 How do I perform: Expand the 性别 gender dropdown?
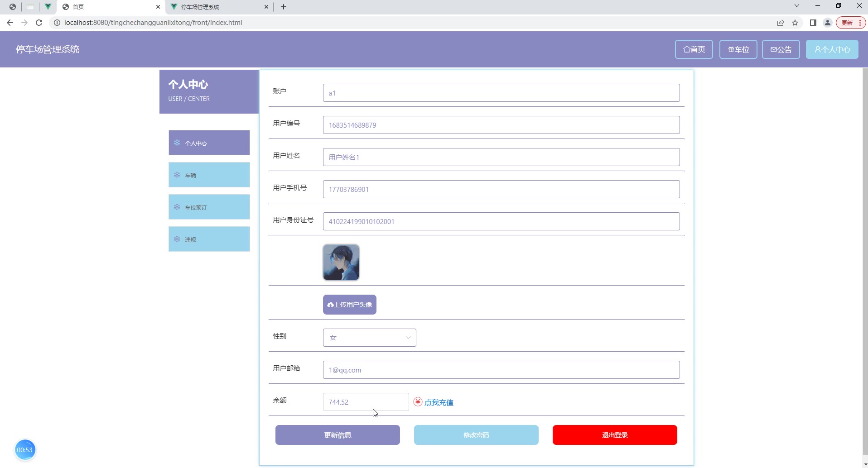pyautogui.click(x=369, y=338)
